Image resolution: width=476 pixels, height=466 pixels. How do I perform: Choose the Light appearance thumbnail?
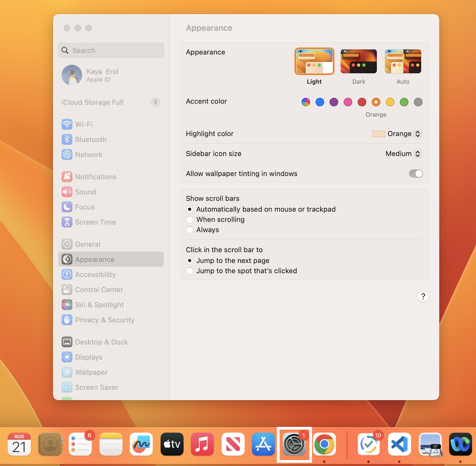point(314,62)
